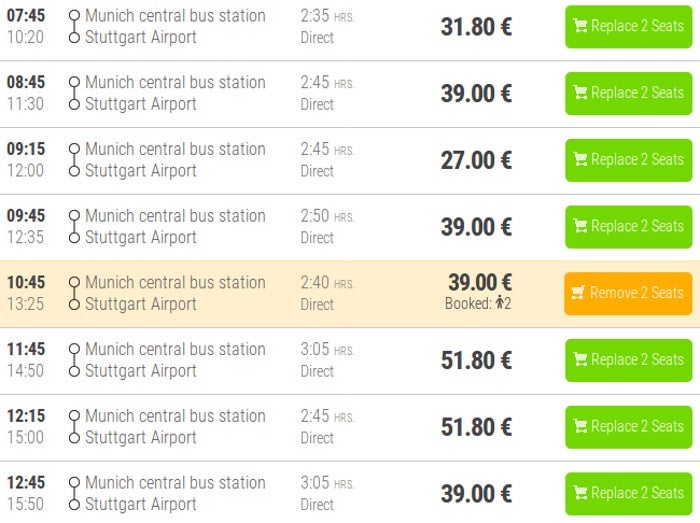Click cart icon on orange Remove button
The image size is (700, 523).
click(578, 293)
